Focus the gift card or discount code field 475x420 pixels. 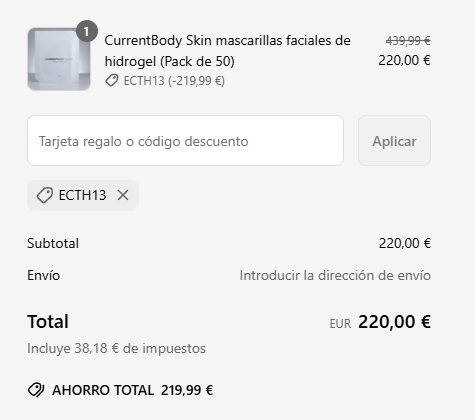click(185, 141)
